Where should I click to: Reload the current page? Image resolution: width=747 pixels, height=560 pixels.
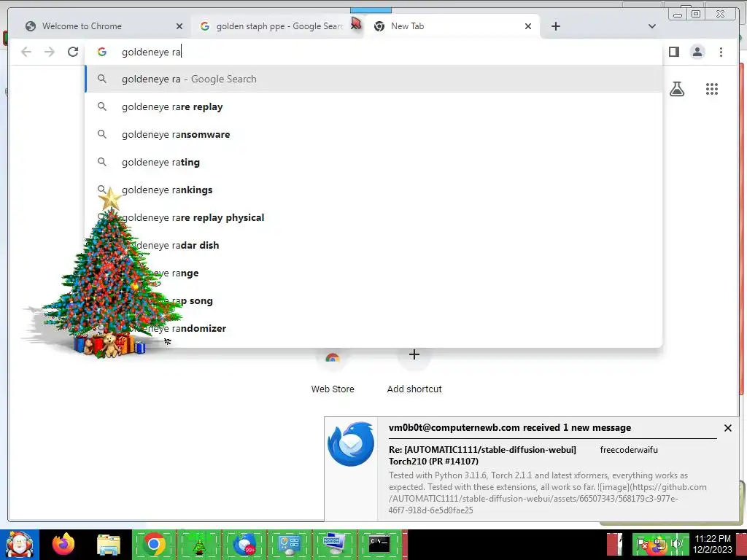pyautogui.click(x=73, y=52)
